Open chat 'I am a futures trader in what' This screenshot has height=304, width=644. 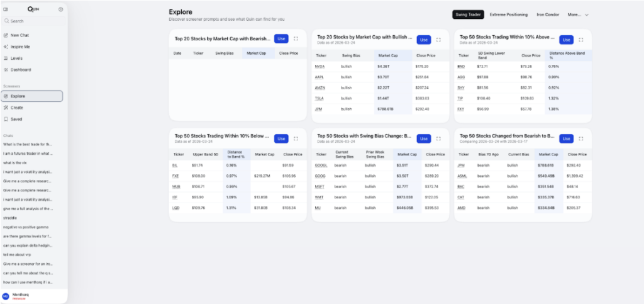28,154
